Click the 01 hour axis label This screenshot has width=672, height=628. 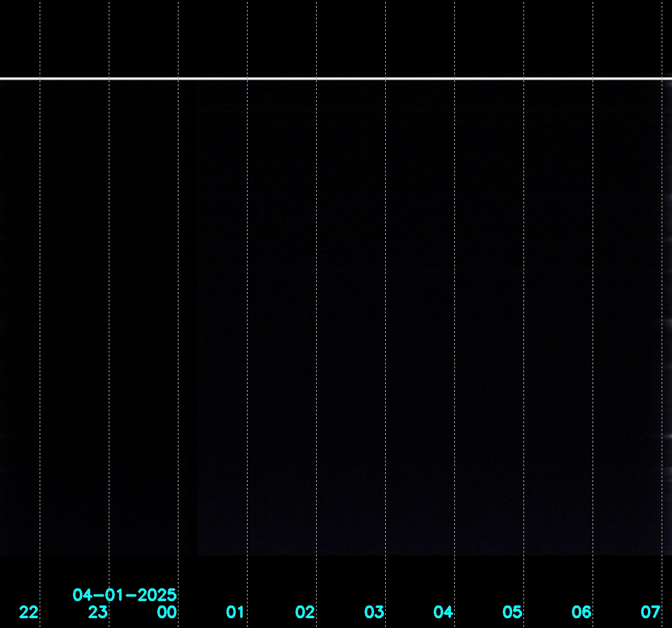click(x=235, y=612)
